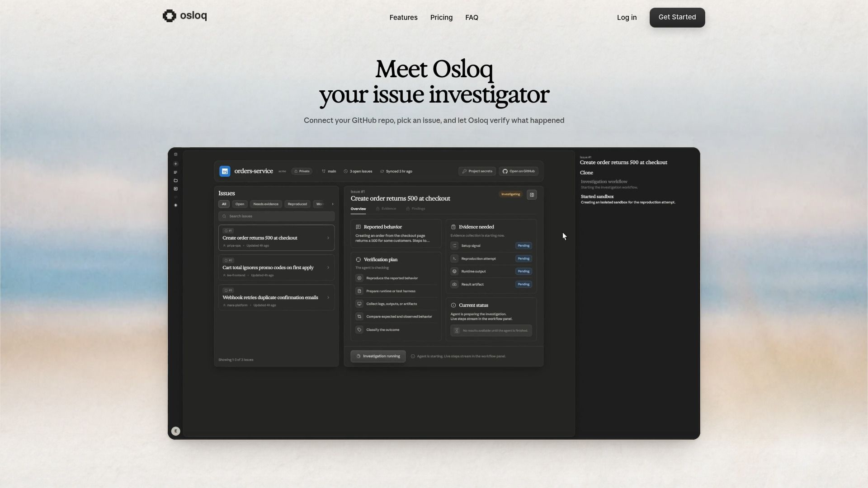Click the plus icon in app sidebar
The image size is (868, 488).
[x=176, y=164]
